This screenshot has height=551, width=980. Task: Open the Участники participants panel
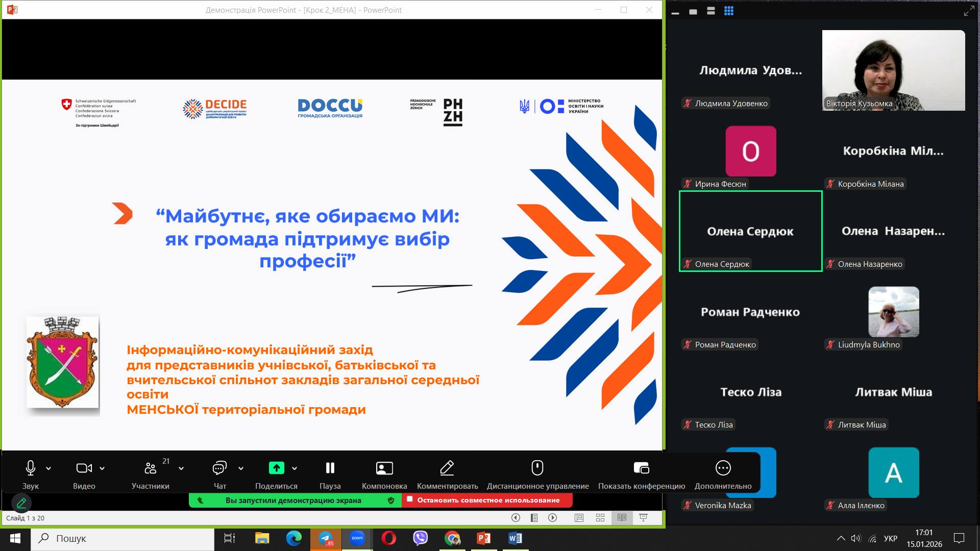click(150, 468)
